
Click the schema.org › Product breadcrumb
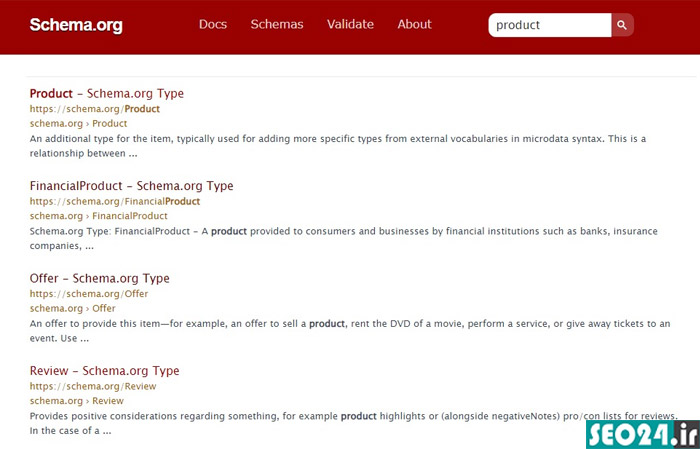coord(79,124)
